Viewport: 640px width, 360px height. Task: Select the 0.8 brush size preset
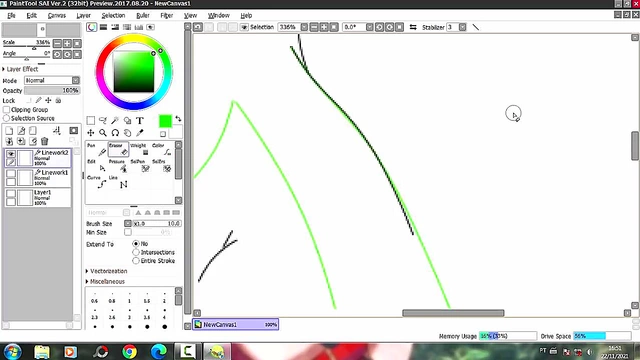tap(112, 298)
